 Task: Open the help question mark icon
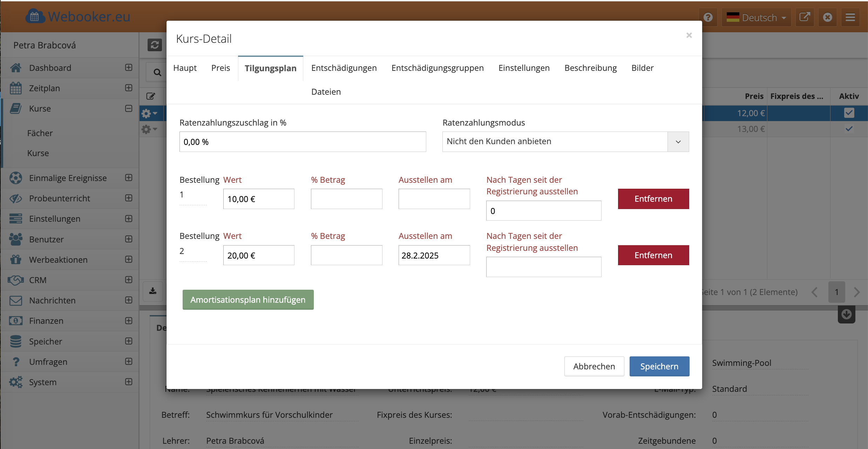click(x=708, y=17)
